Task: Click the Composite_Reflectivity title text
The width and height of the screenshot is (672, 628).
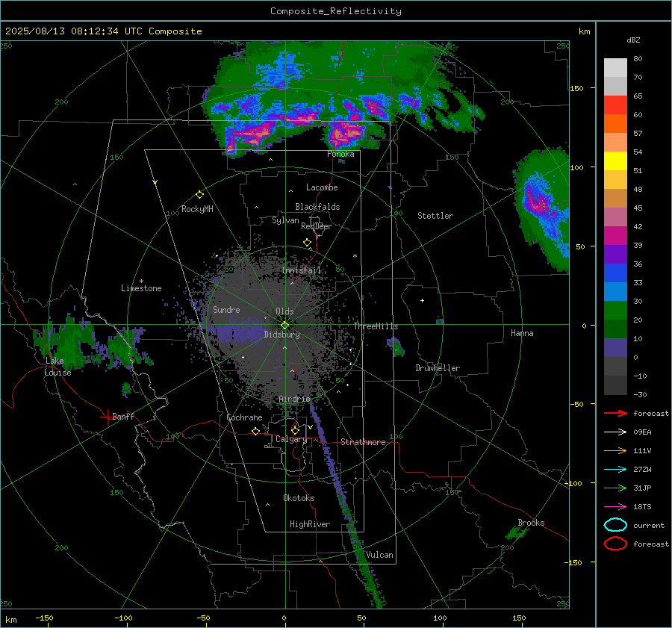Action: coord(335,11)
